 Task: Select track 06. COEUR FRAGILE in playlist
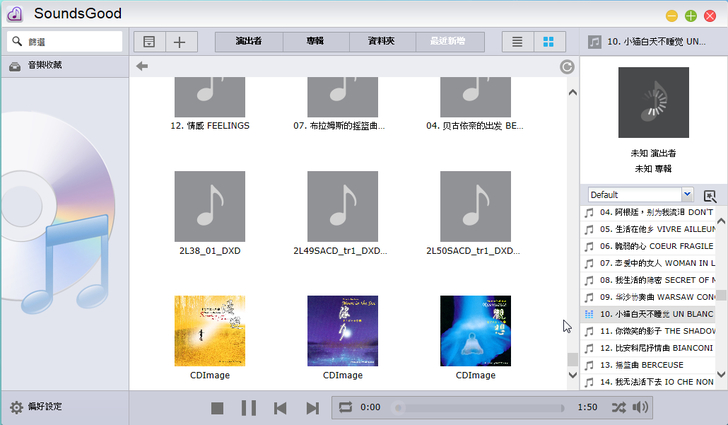(x=648, y=246)
